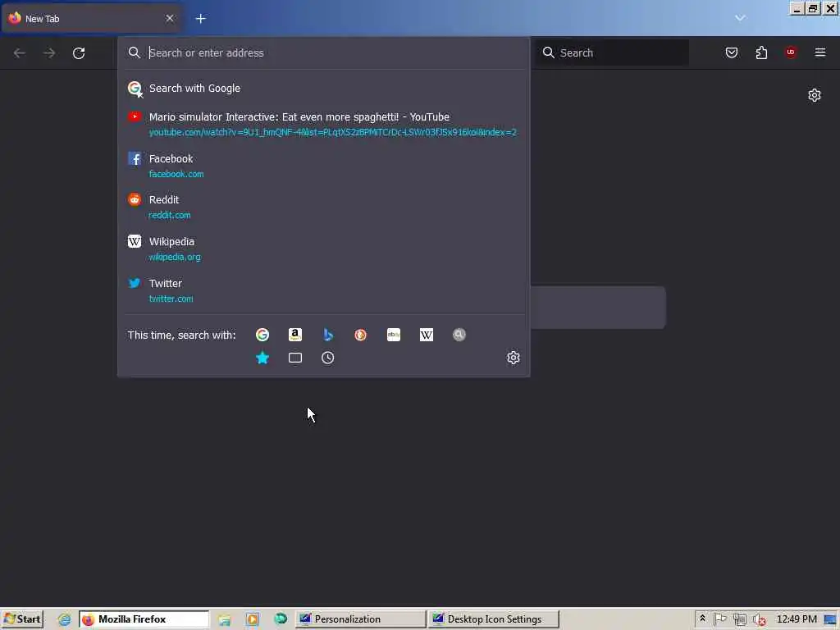Open the Facebook suggestion

(323, 166)
